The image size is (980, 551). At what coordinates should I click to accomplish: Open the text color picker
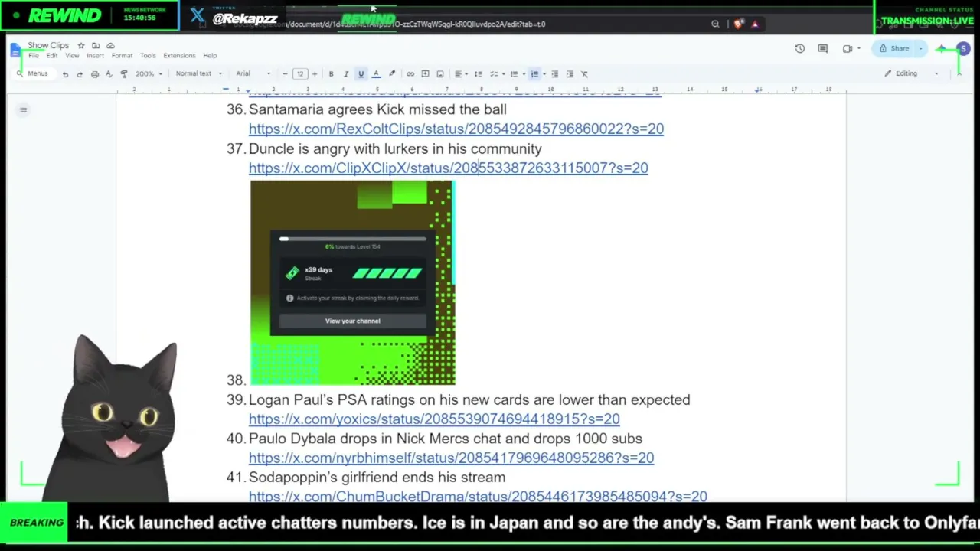pos(376,74)
